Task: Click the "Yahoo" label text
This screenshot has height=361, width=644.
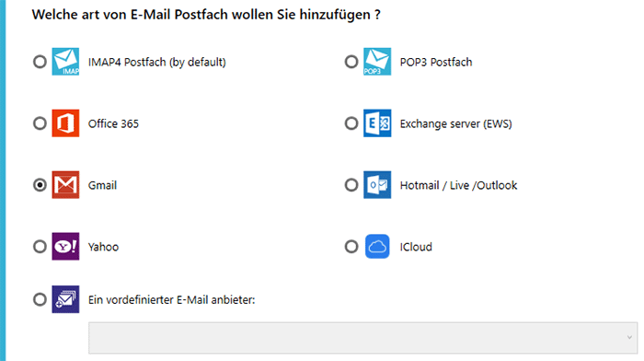Action: pyautogui.click(x=103, y=247)
